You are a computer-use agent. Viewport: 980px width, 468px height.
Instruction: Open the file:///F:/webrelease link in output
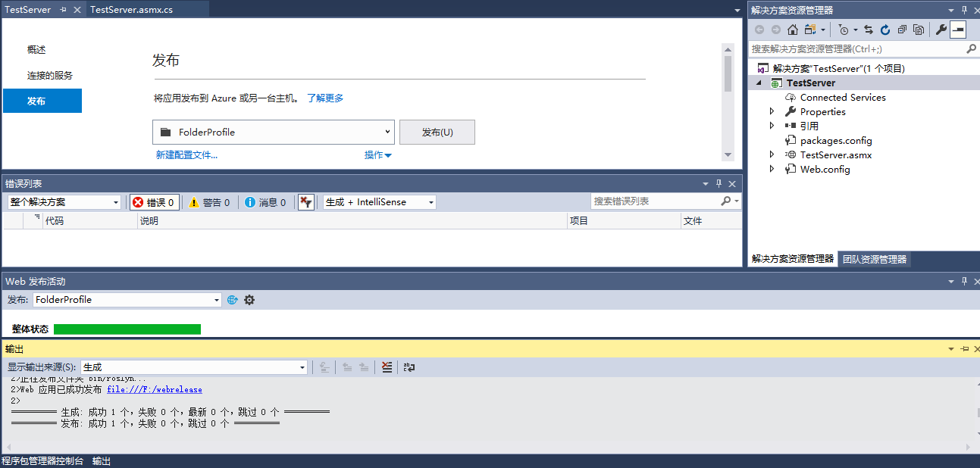(x=155, y=389)
